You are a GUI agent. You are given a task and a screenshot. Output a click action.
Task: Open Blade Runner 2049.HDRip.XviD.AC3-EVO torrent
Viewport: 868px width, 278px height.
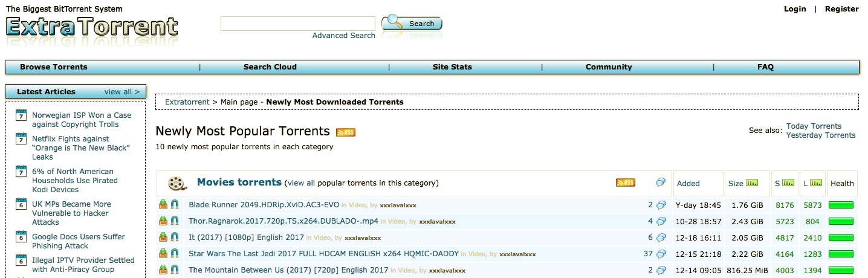click(x=264, y=205)
